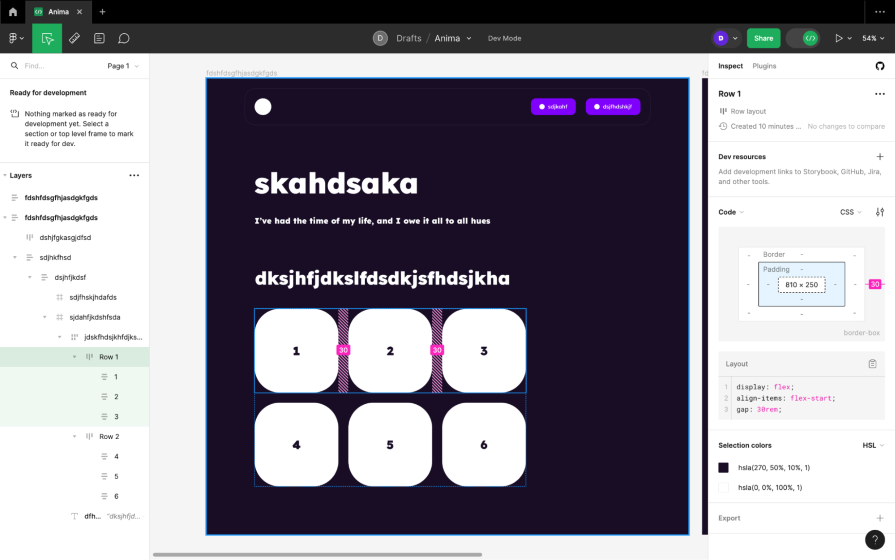This screenshot has width=895, height=560.
Task: Select the Comment bubble tool
Action: (x=124, y=38)
